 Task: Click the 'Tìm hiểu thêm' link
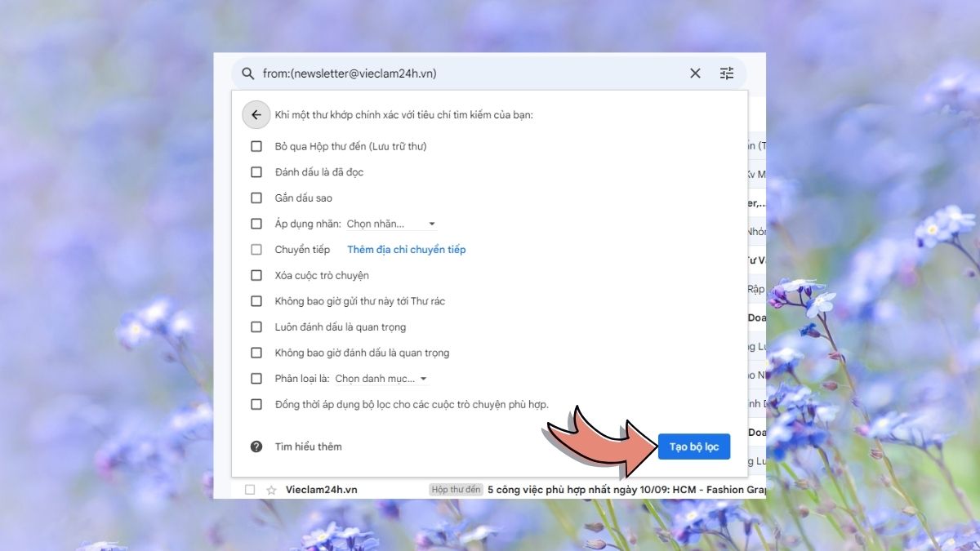pyautogui.click(x=308, y=447)
